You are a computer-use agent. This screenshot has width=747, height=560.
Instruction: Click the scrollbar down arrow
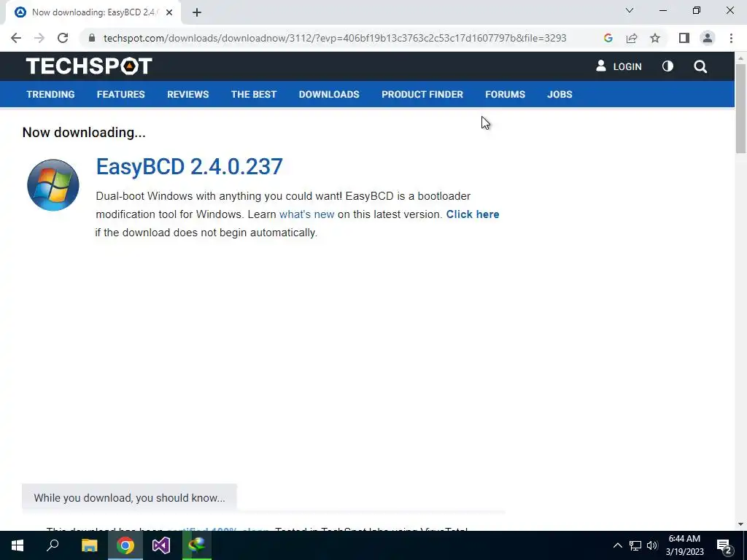[x=740, y=524]
